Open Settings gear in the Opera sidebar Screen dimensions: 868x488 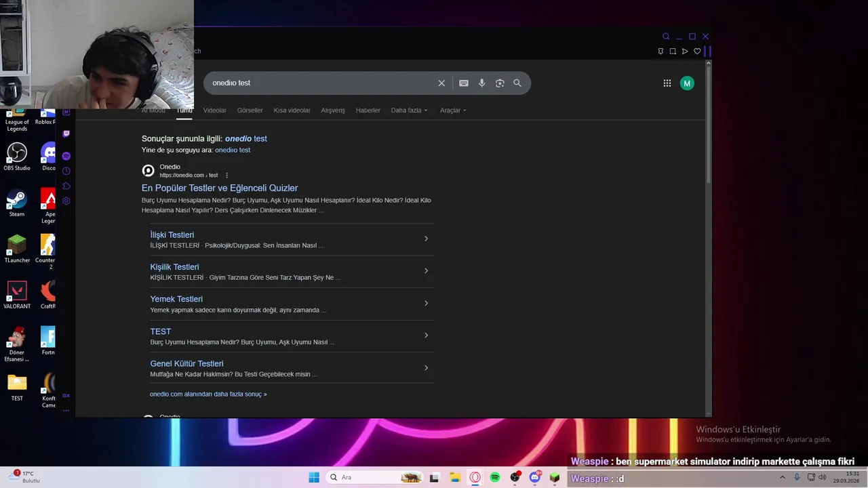click(x=66, y=201)
